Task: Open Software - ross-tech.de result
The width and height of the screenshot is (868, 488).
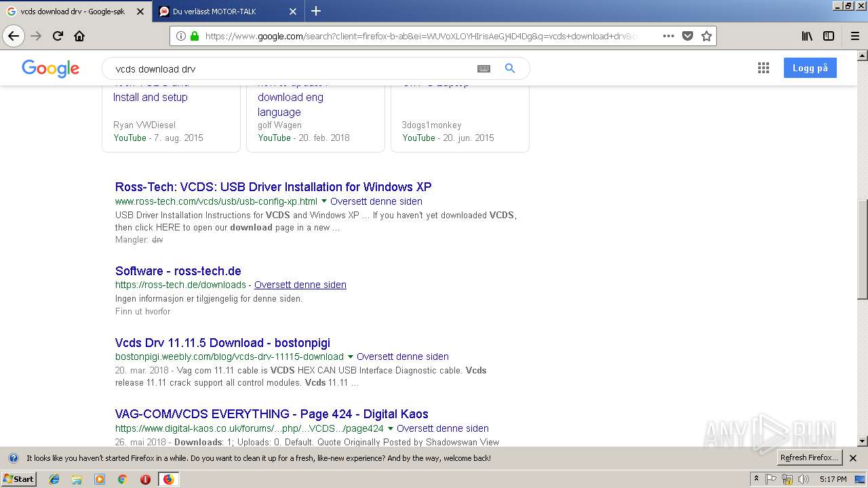Action: (x=178, y=271)
